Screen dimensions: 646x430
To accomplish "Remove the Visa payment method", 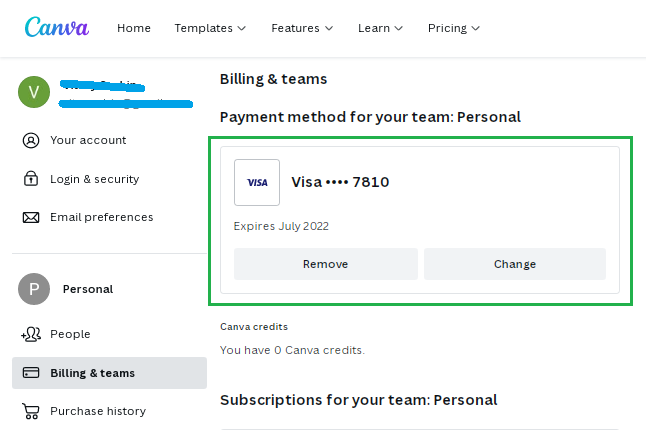I will tap(326, 264).
